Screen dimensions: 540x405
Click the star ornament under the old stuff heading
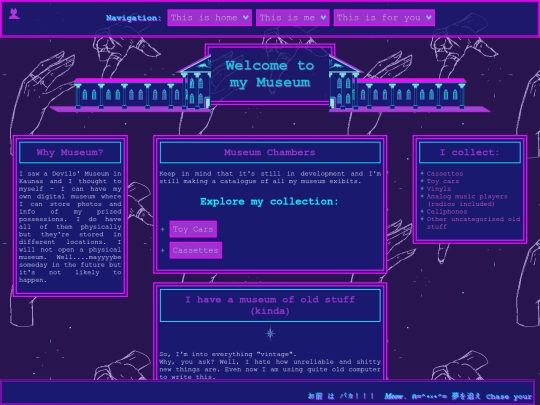[x=270, y=333]
